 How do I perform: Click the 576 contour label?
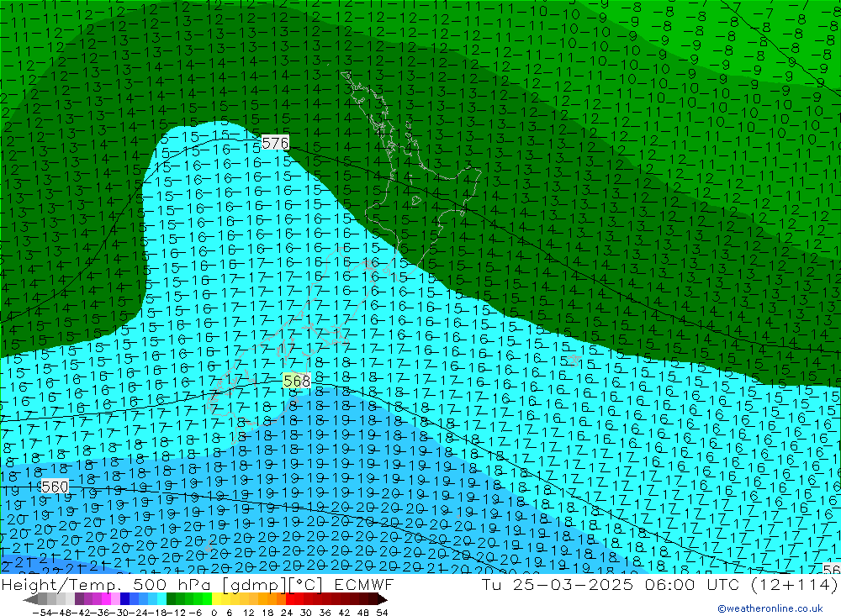coord(275,143)
